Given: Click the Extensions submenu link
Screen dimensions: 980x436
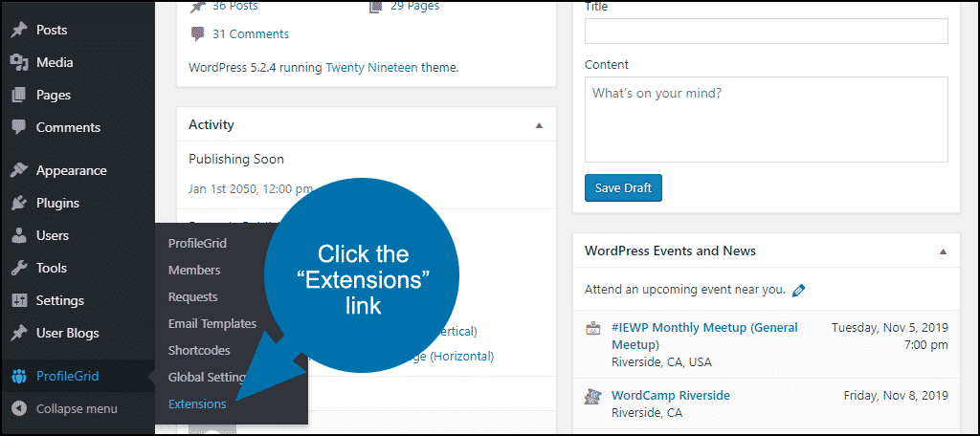Looking at the screenshot, I should tap(197, 404).
